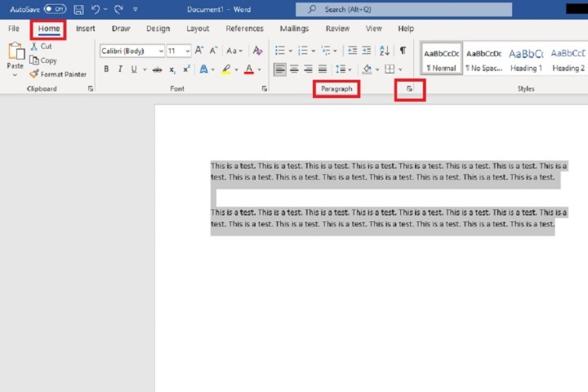Open the References tab
Screen dimensions: 588x392
(x=244, y=29)
